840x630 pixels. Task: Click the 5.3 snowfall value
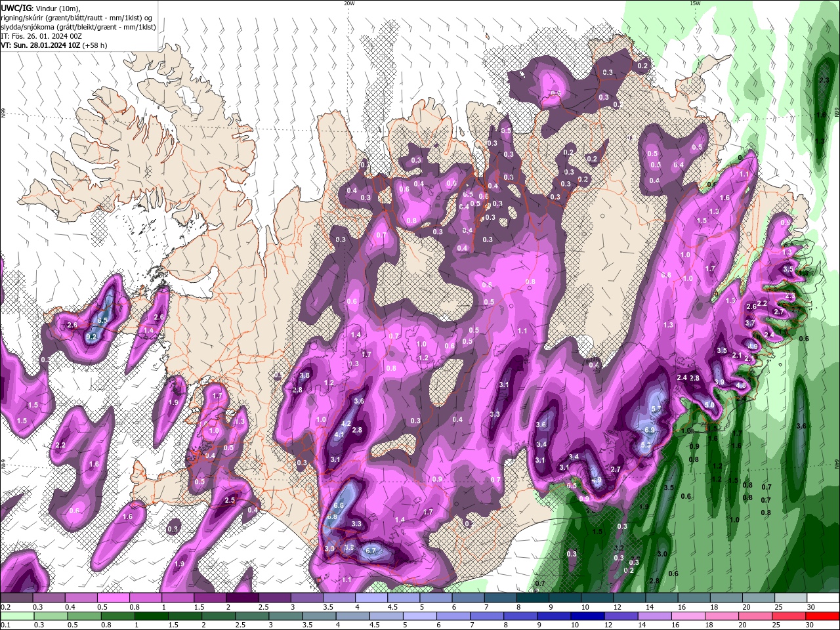tap(646, 445)
